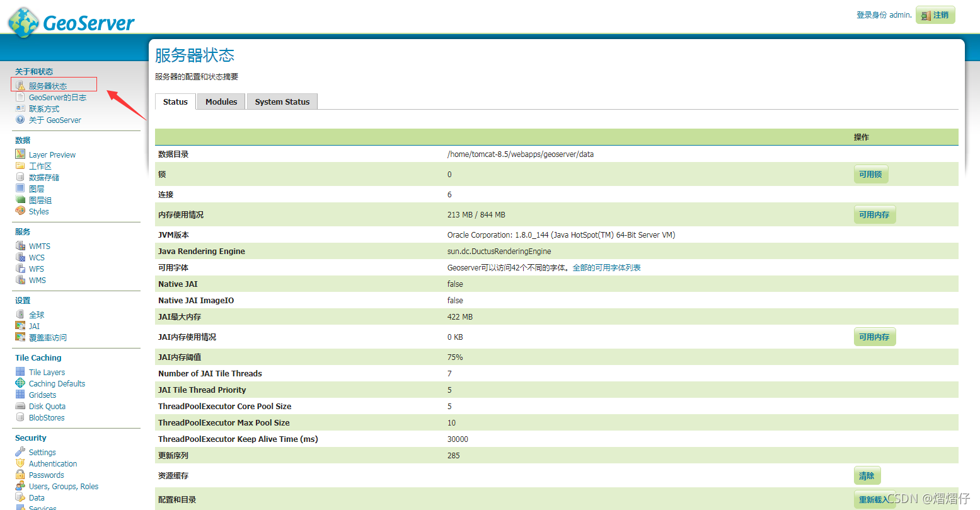Screen dimensions: 980x510
Task: Open Layer Preview from the sidebar
Action: tap(52, 154)
